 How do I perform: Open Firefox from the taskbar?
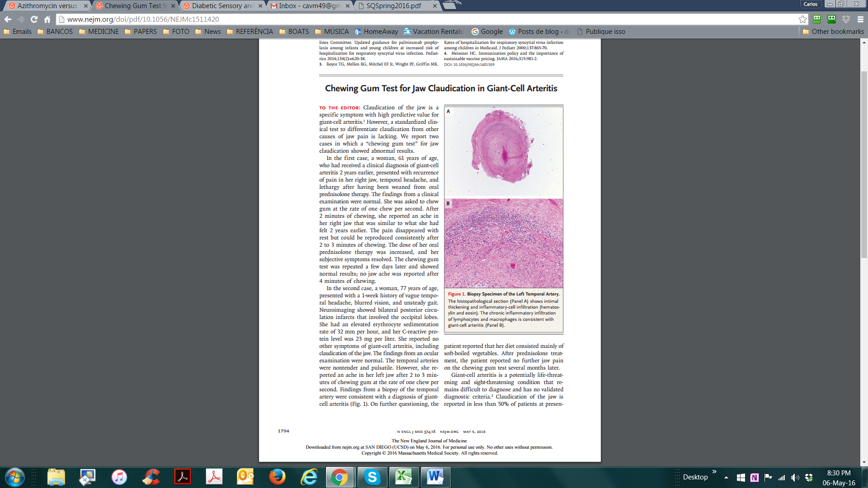277,477
